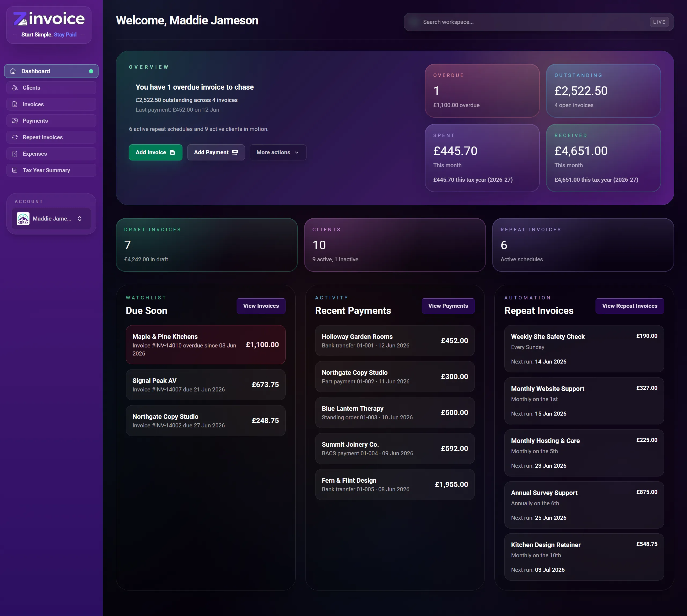Open Invoices from the sidebar

pyautogui.click(x=52, y=104)
